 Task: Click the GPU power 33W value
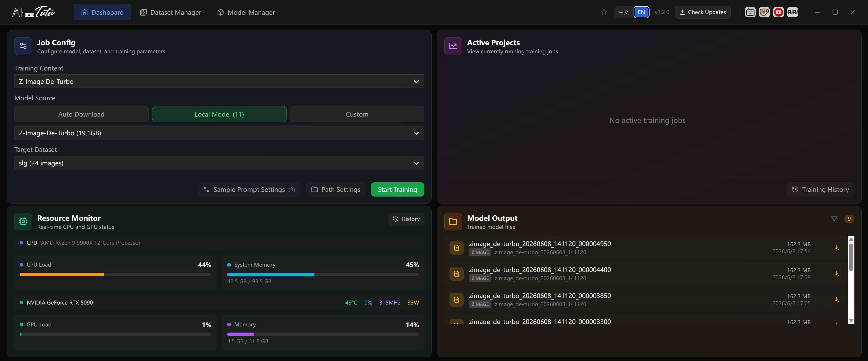[413, 302]
